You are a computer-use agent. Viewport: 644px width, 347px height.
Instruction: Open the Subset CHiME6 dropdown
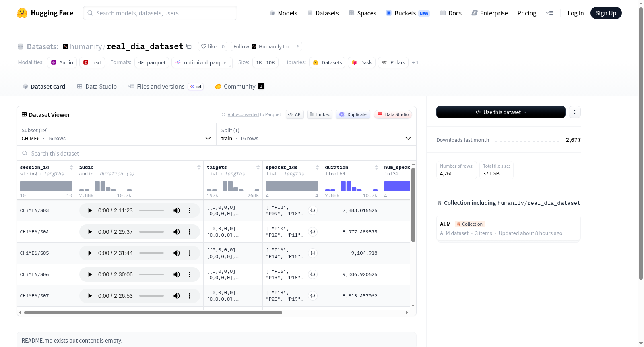click(x=117, y=134)
